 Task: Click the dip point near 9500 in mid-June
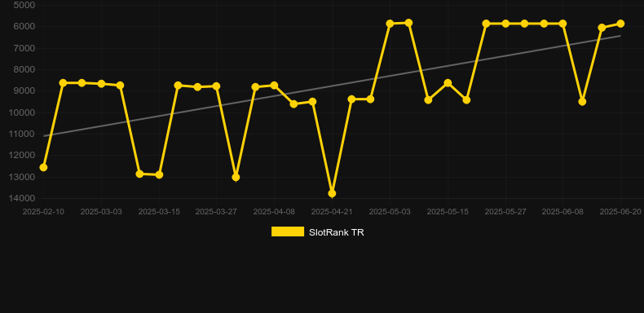(582, 101)
